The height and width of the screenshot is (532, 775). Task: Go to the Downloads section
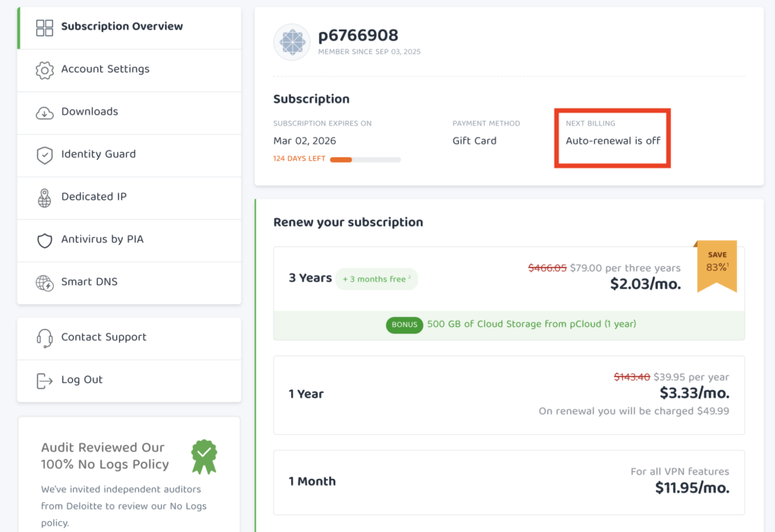90,112
